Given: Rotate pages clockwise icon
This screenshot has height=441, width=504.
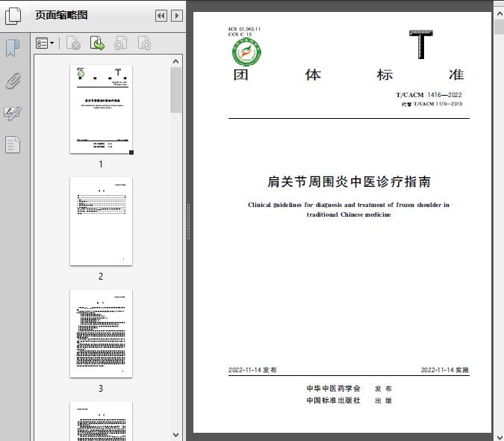Looking at the screenshot, I should [x=144, y=43].
